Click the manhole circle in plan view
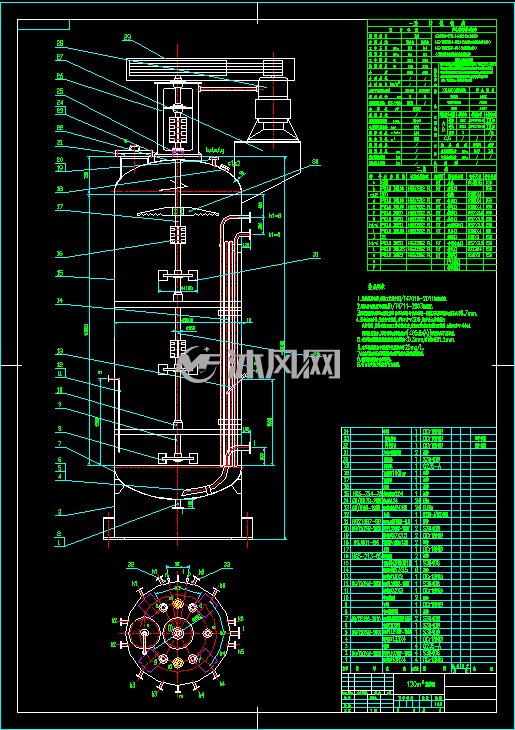This screenshot has width=515, height=730. click(x=144, y=633)
